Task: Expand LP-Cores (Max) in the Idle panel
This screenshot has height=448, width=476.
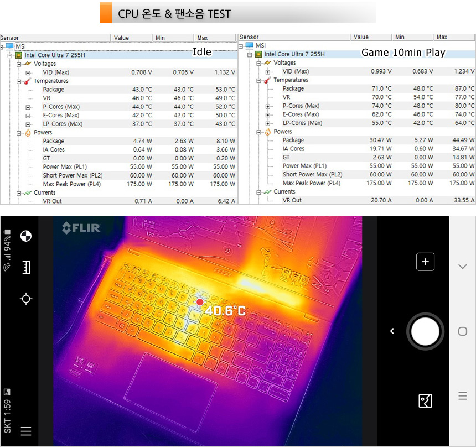Action: [x=28, y=124]
